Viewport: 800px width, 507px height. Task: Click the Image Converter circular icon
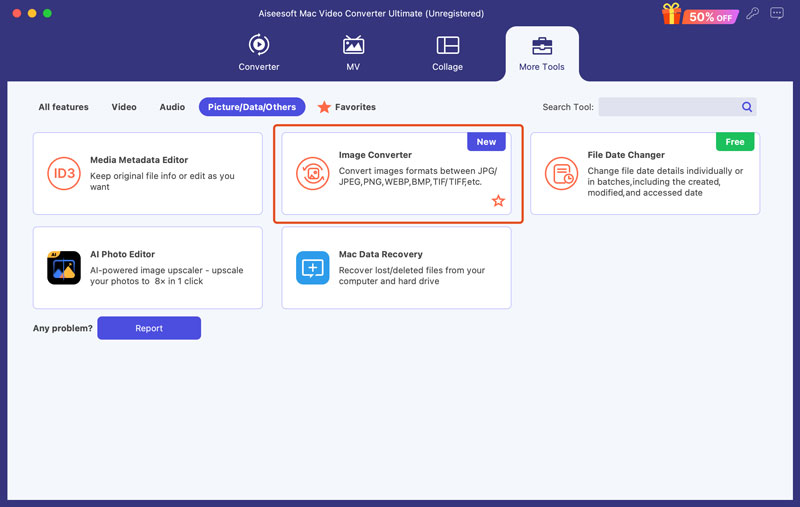pyautogui.click(x=313, y=173)
